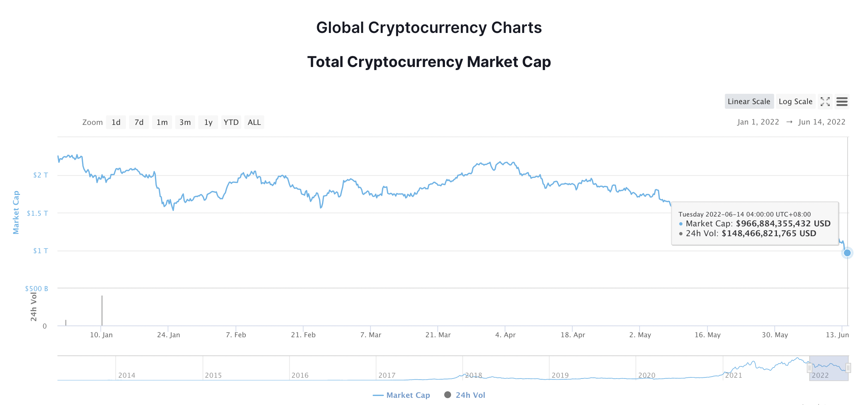
Task: Toggle 24h Vol series in legend
Action: pyautogui.click(x=465, y=395)
